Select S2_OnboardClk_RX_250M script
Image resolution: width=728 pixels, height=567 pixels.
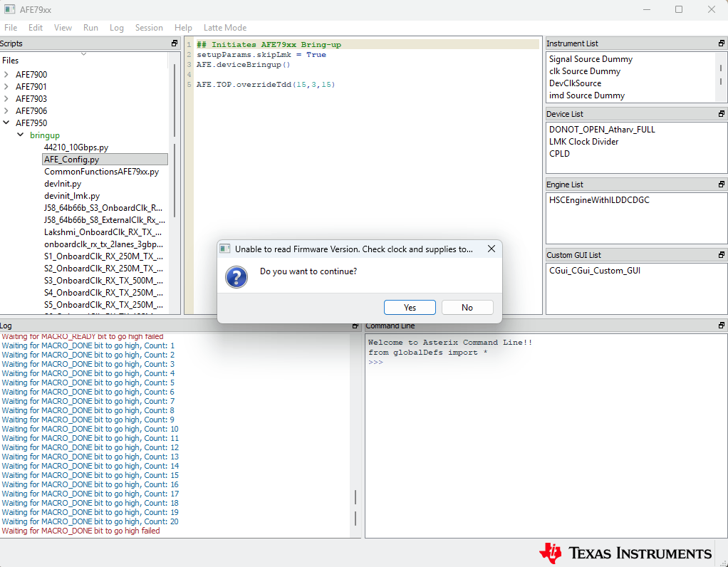[103, 269]
